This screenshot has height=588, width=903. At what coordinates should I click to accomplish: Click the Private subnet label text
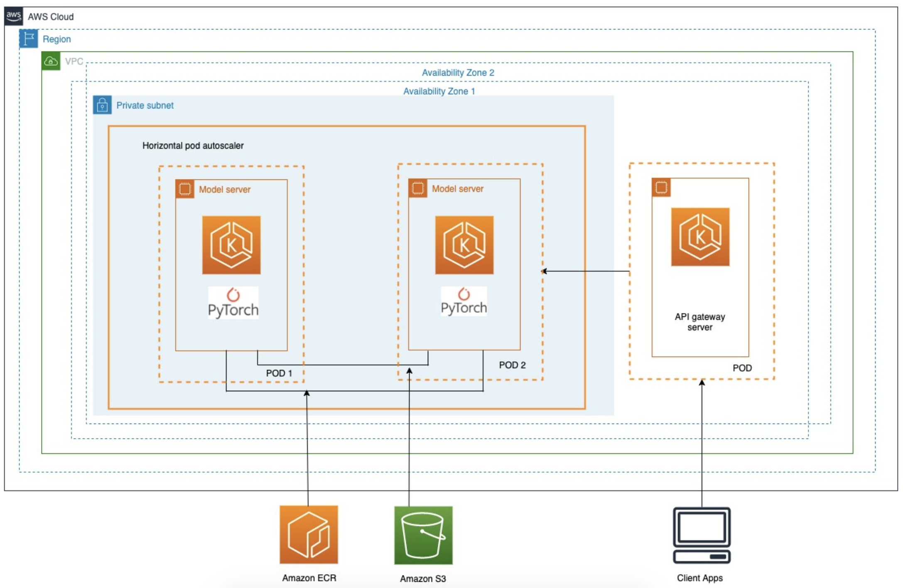(145, 105)
